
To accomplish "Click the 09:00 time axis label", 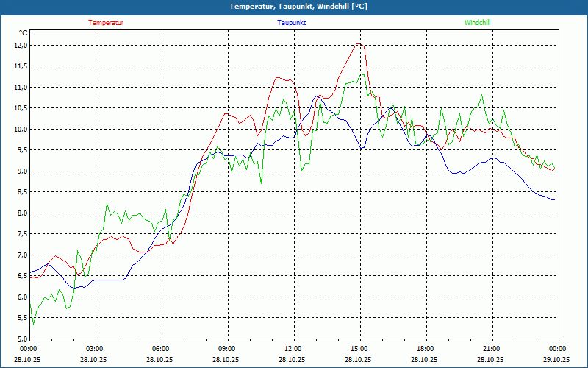I will [x=227, y=349].
